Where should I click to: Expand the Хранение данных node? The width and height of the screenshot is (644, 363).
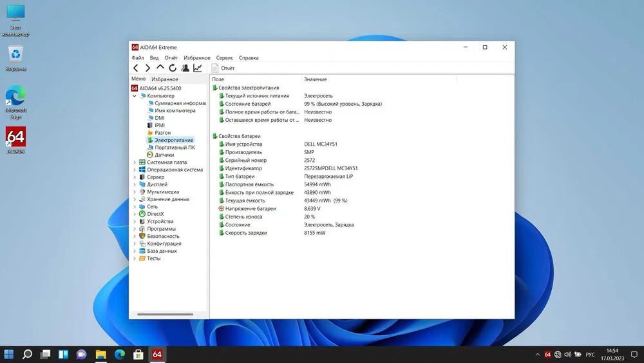tap(135, 199)
